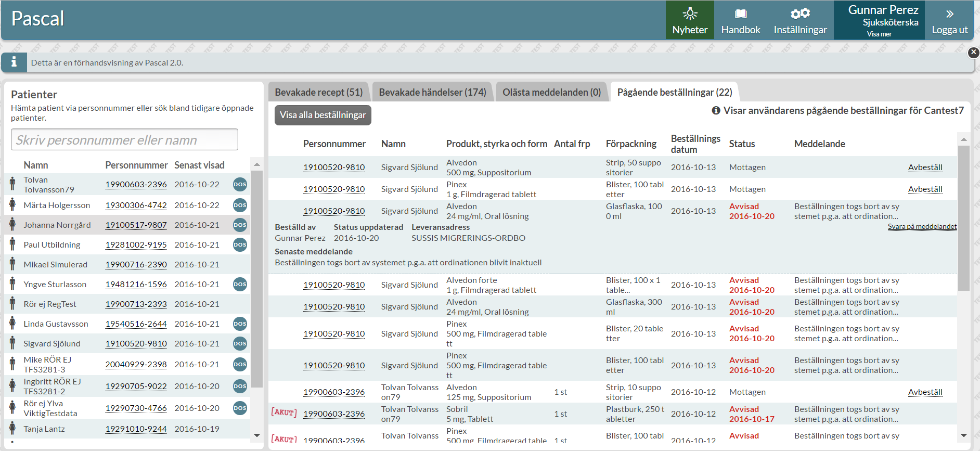Click DOS badge for Linda Gustavsson

(240, 324)
